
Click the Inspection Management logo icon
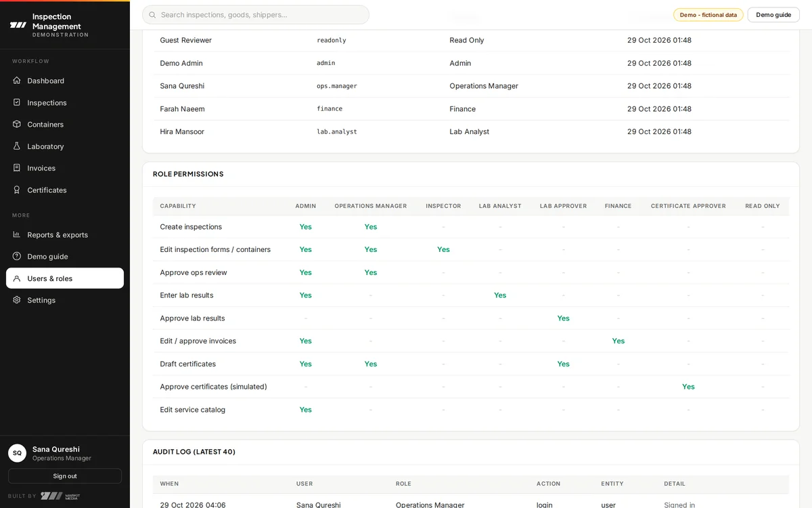(x=18, y=25)
